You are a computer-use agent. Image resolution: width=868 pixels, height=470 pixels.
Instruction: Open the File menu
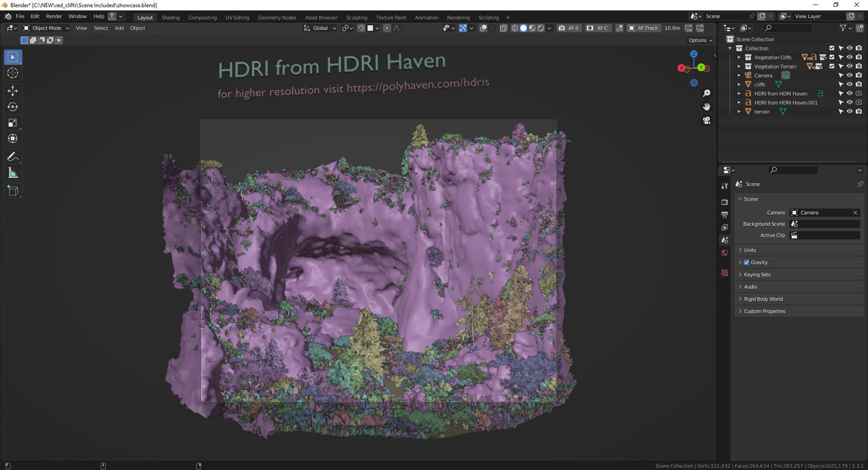(20, 16)
